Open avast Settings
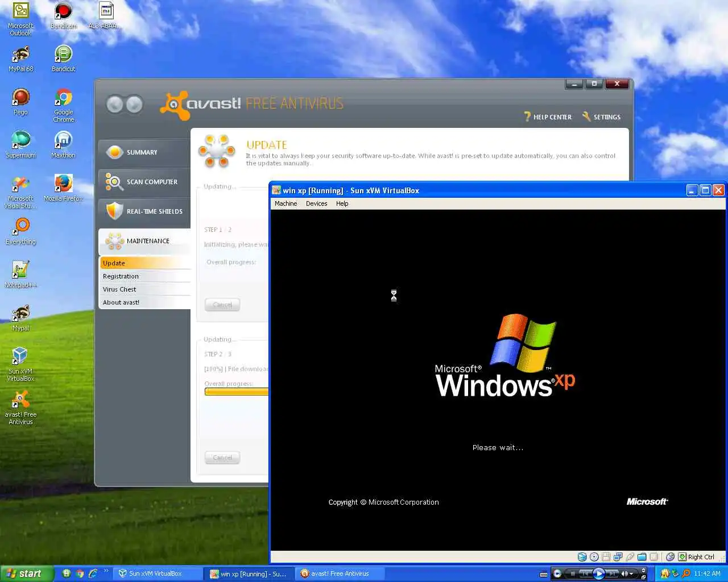Viewport: 728px width, 582px height. click(x=601, y=117)
